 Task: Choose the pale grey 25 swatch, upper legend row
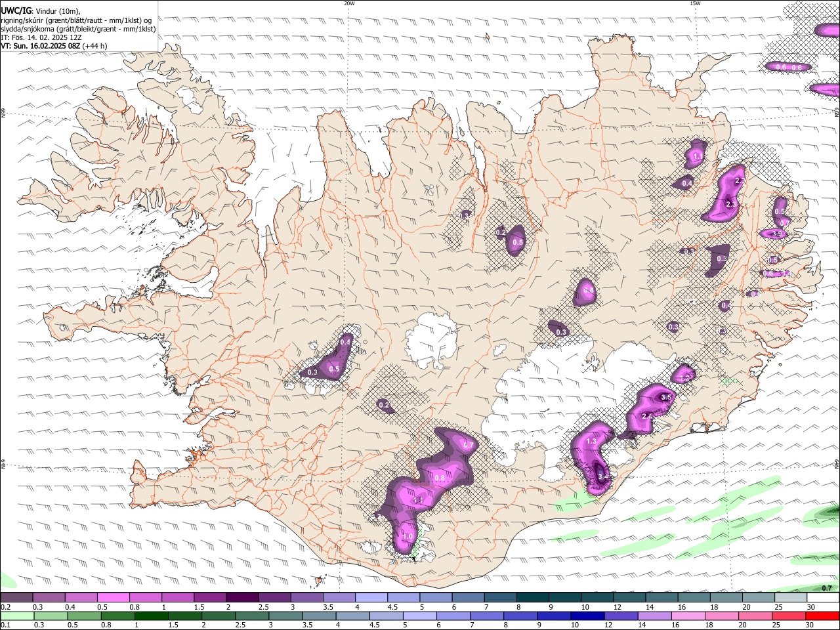(x=791, y=598)
